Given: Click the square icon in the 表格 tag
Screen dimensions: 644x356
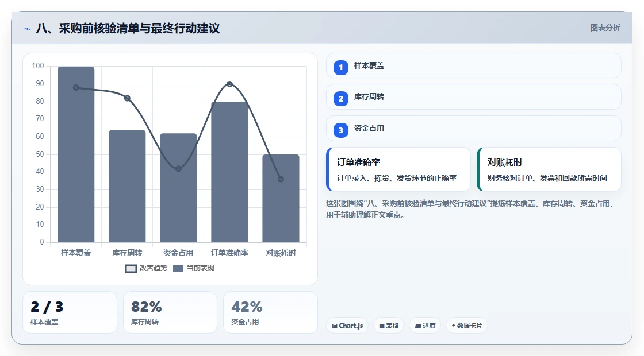Looking at the screenshot, I should [382, 326].
